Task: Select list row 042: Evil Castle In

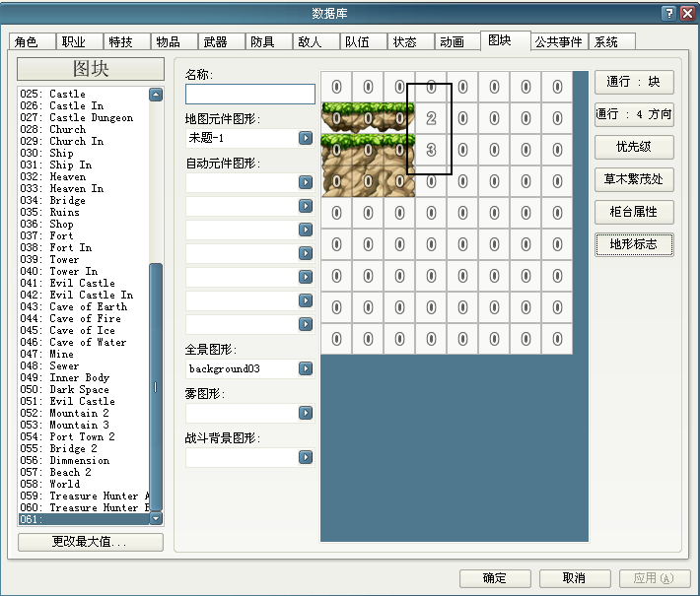Action: (84, 295)
